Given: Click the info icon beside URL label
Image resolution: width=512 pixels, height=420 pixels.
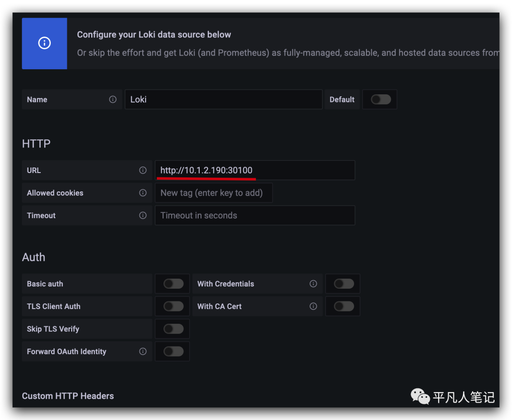Looking at the screenshot, I should [x=143, y=170].
